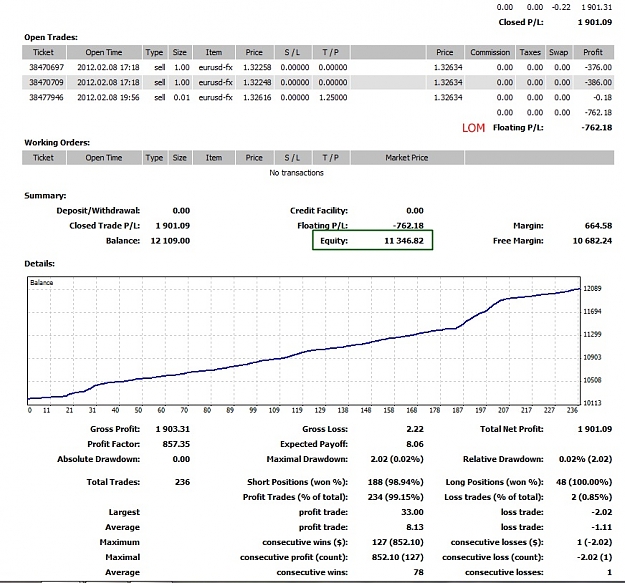Image resolution: width=625 pixels, height=583 pixels.
Task: Click average consecutive wins value 78
Action: (x=419, y=573)
